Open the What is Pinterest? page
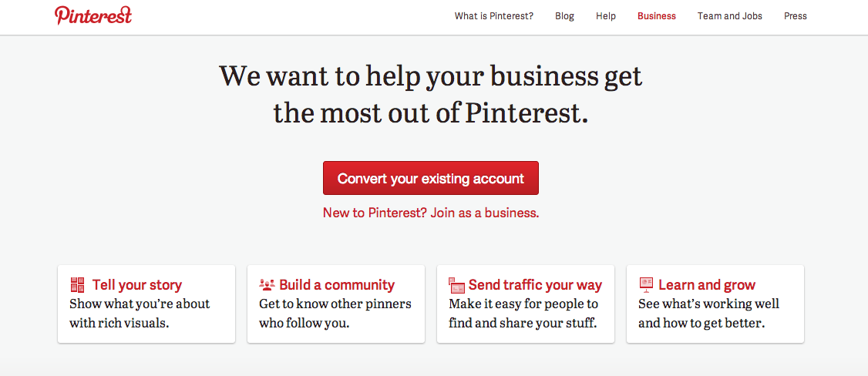The width and height of the screenshot is (868, 376). coord(493,16)
